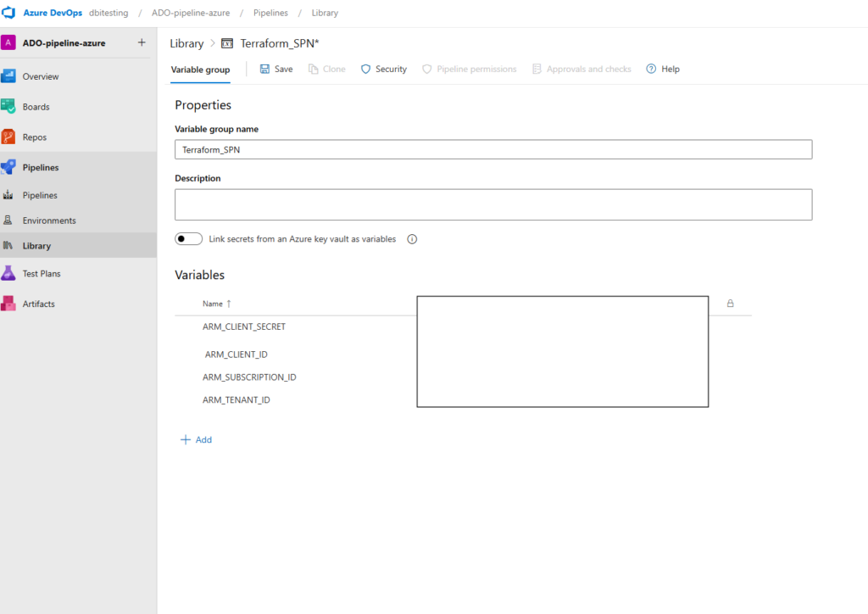Click the Description text box
This screenshot has height=614, width=868.
click(x=493, y=204)
